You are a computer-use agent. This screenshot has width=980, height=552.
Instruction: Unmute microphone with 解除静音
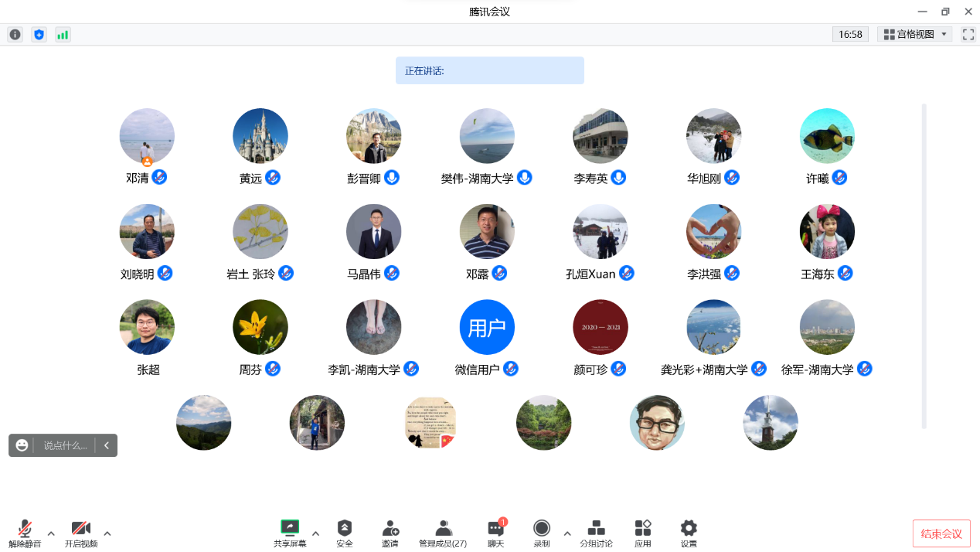point(25,533)
